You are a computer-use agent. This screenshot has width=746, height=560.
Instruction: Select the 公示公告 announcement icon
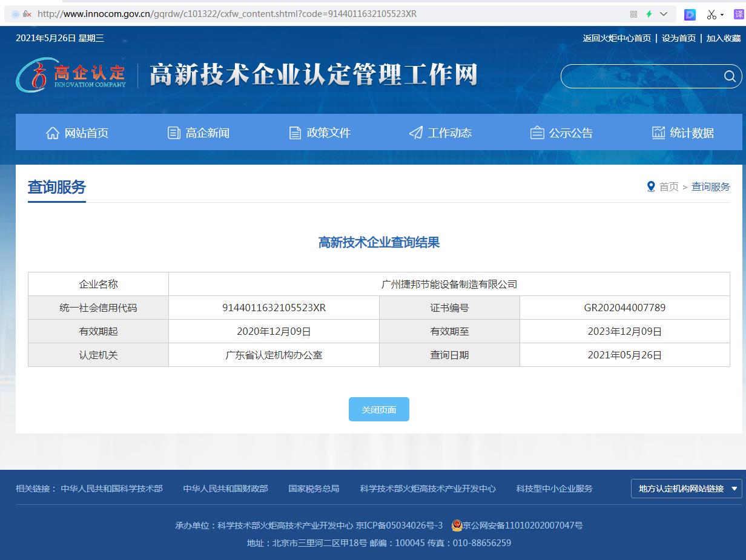(537, 132)
